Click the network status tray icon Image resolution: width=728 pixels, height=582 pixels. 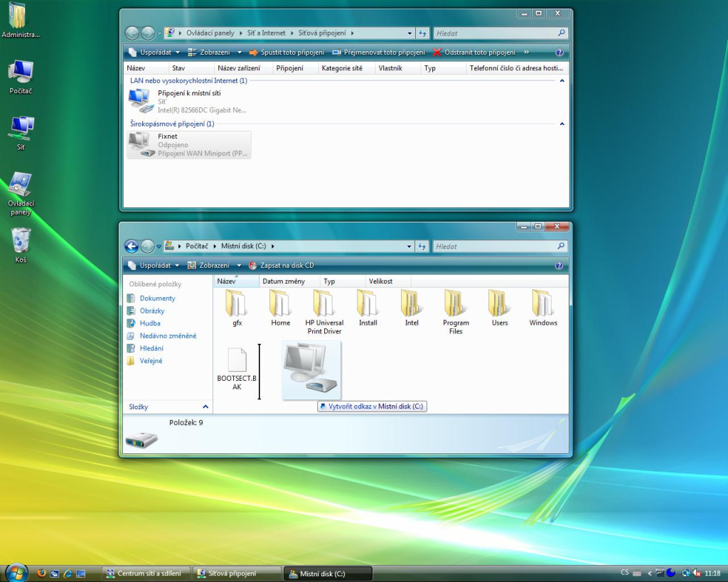pos(685,573)
